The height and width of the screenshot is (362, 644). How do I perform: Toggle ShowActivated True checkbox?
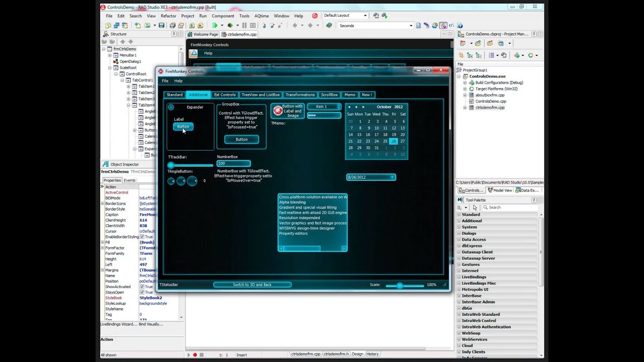[x=142, y=287]
